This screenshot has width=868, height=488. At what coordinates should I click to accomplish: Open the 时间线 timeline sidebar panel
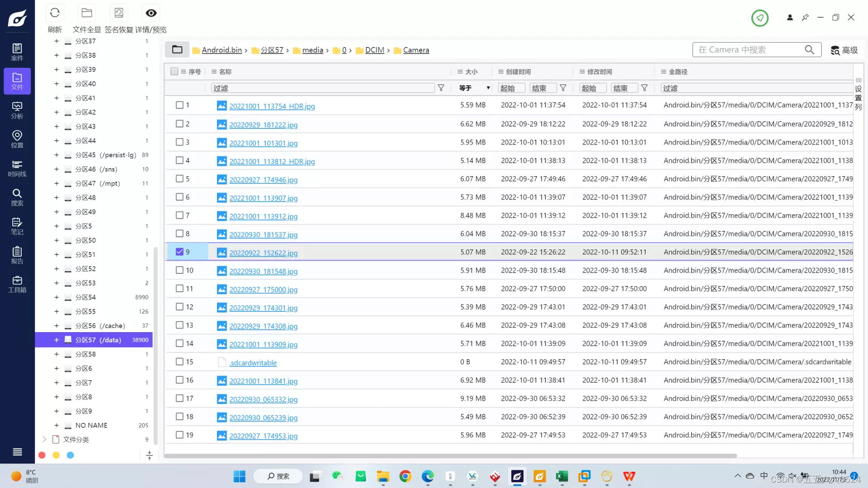pyautogui.click(x=17, y=168)
